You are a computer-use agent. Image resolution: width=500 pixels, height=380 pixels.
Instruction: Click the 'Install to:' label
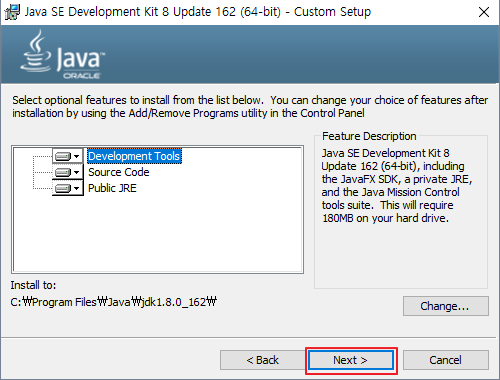coord(33,285)
